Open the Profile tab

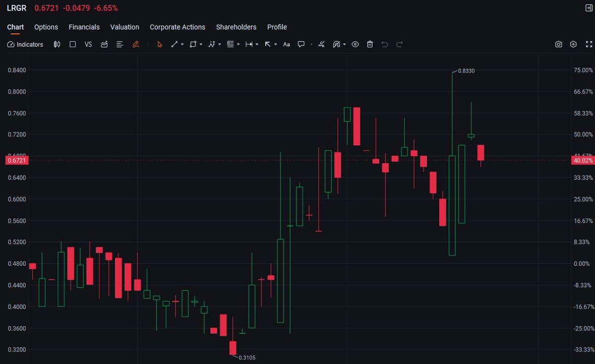pos(277,27)
